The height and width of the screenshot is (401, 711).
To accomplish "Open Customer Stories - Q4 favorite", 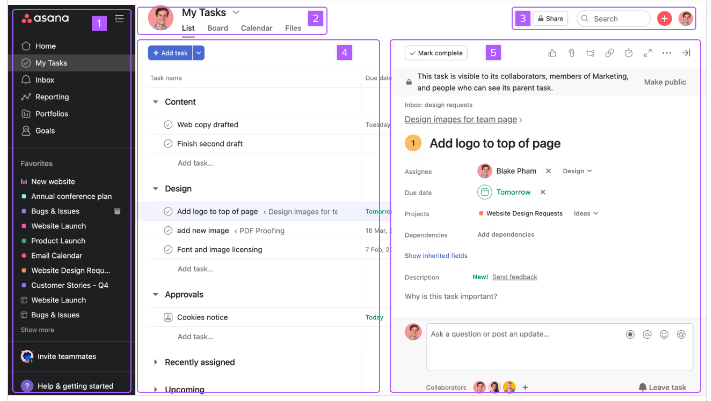I will coord(65,285).
